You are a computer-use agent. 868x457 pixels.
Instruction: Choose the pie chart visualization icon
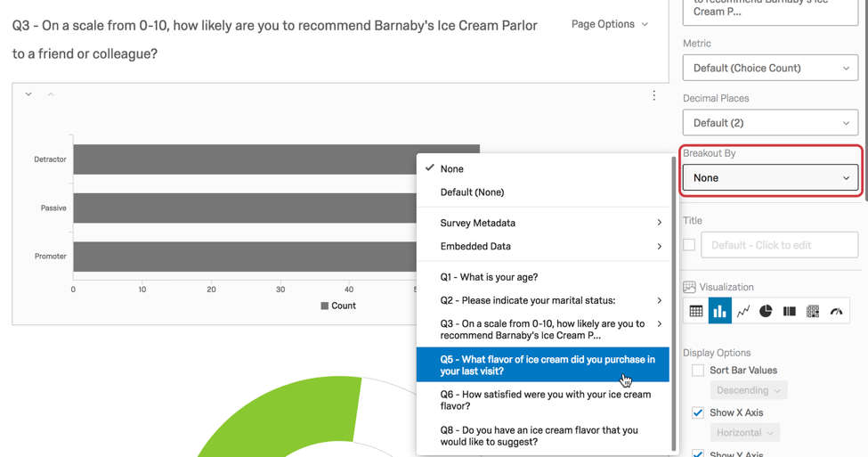click(767, 311)
